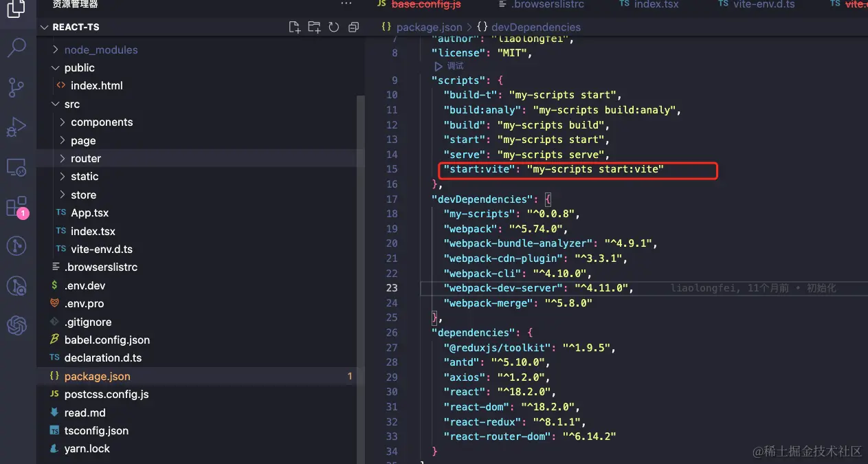Expand the store folder
Screen dimensions: 868x464
tap(63, 195)
